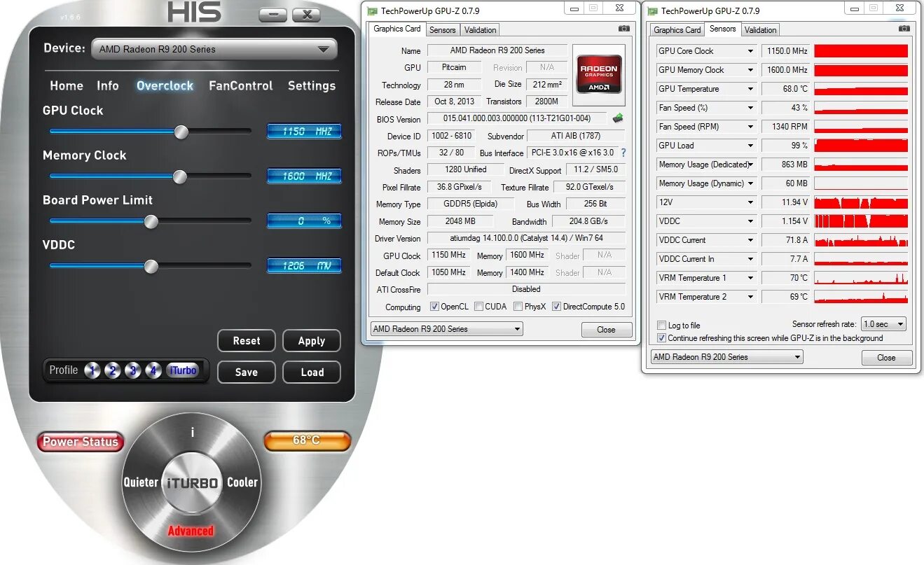Click the 68°C temperature indicator

pyautogui.click(x=307, y=440)
